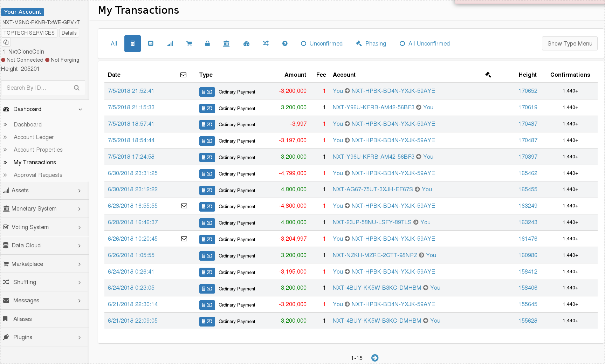605x364 pixels.
Task: Click the TOPTECH SERVICES account name
Action: (29, 33)
